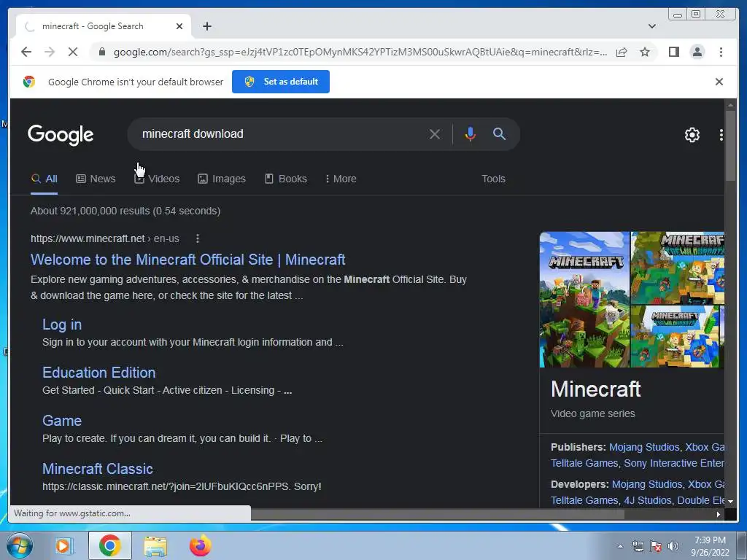Click the scroll down arrow
The width and height of the screenshot is (747, 560).
tap(730, 502)
